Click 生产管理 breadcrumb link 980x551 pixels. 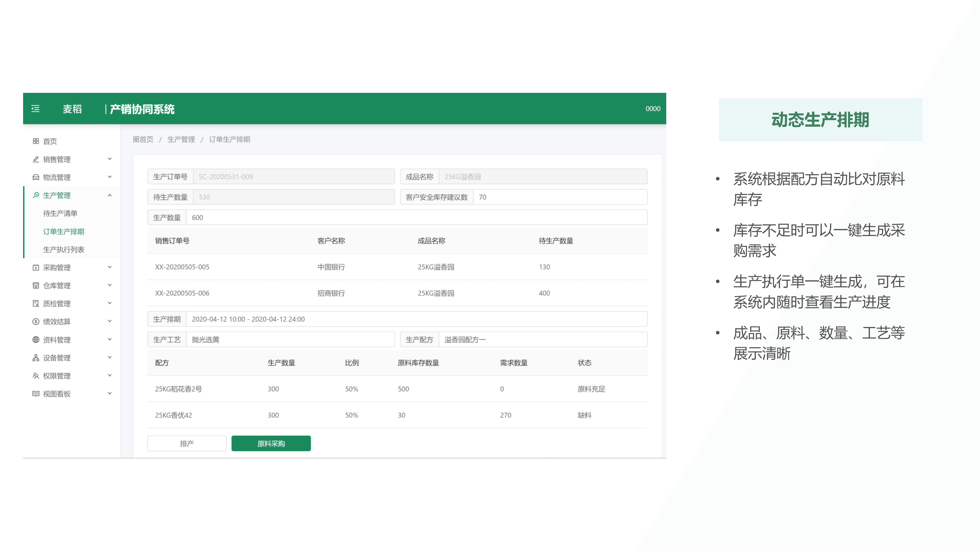coord(181,140)
